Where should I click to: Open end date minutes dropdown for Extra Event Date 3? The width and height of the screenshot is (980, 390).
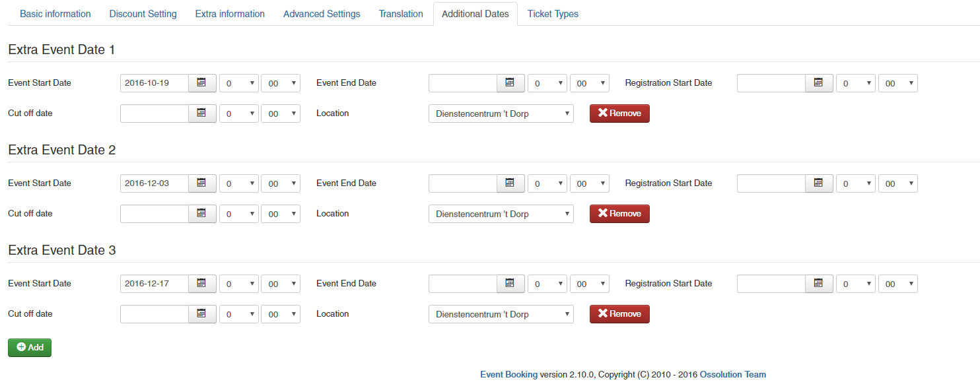point(589,284)
